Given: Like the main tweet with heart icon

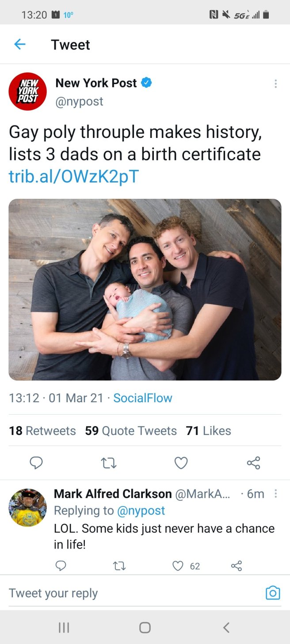Looking at the screenshot, I should pyautogui.click(x=181, y=463).
